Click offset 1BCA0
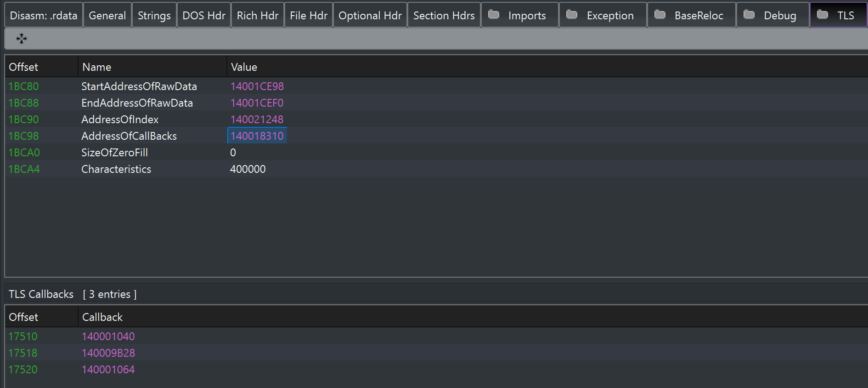Image resolution: width=868 pixels, height=388 pixels. tap(24, 153)
